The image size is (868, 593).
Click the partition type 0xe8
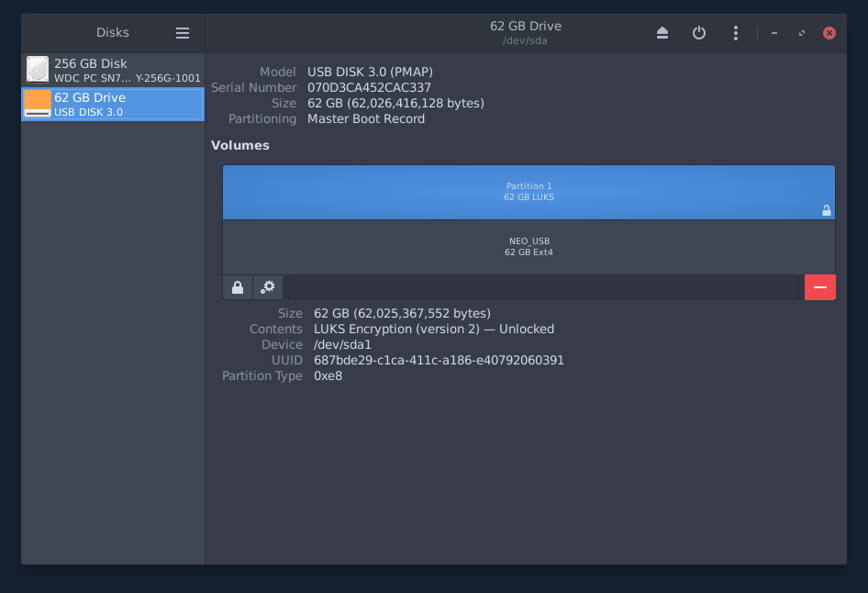pyautogui.click(x=328, y=376)
